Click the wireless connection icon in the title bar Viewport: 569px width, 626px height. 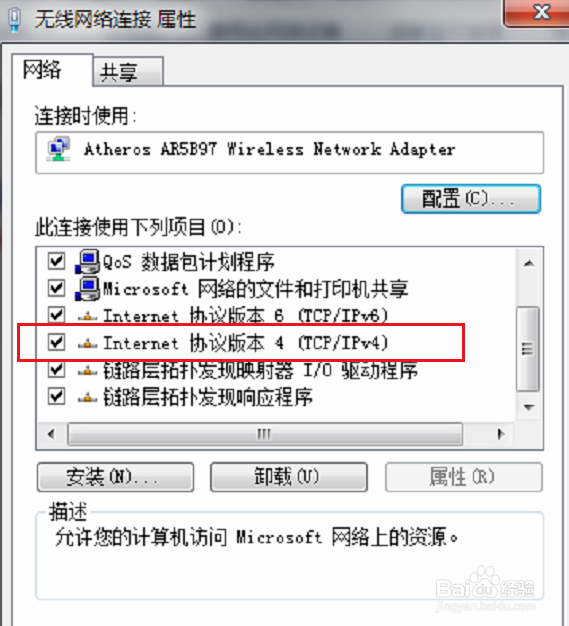click(15, 20)
